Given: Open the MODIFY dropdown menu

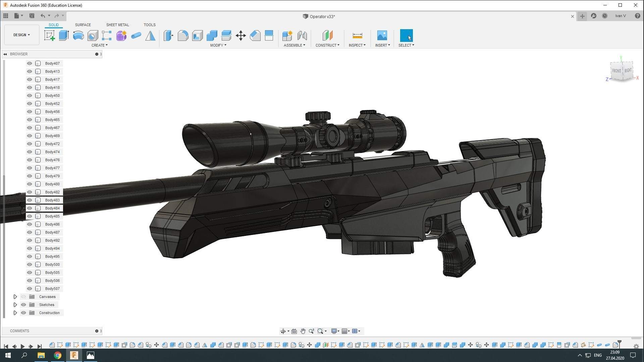Looking at the screenshot, I should click(x=218, y=45).
